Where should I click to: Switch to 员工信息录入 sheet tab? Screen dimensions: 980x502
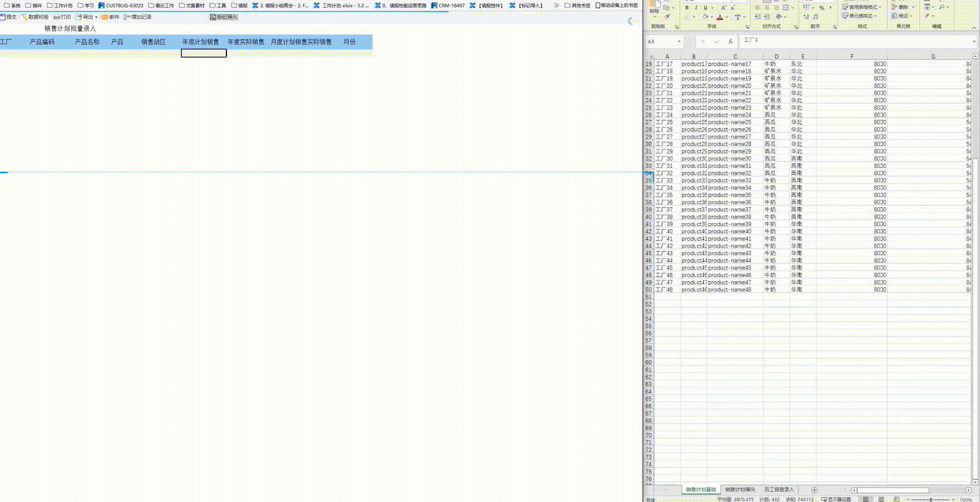pos(779,489)
